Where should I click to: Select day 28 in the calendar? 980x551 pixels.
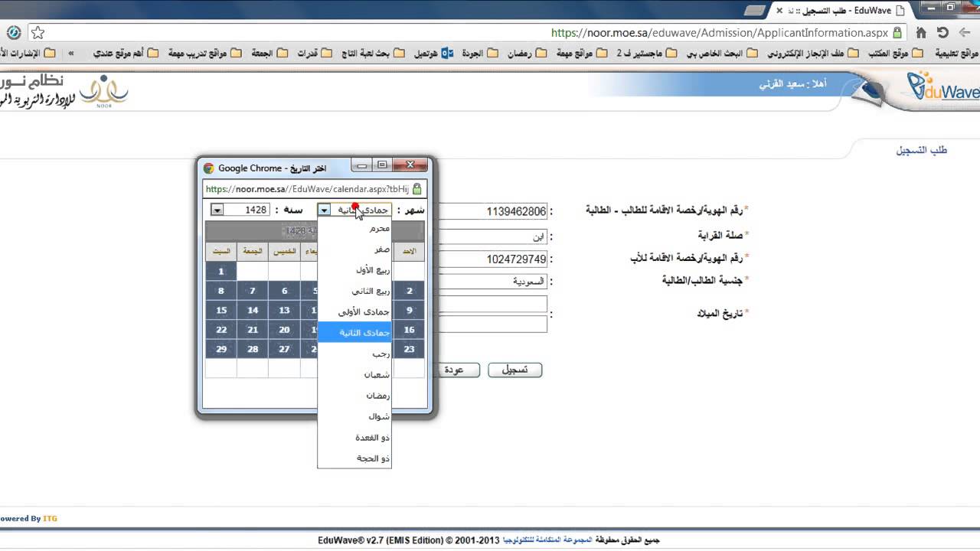coord(253,349)
